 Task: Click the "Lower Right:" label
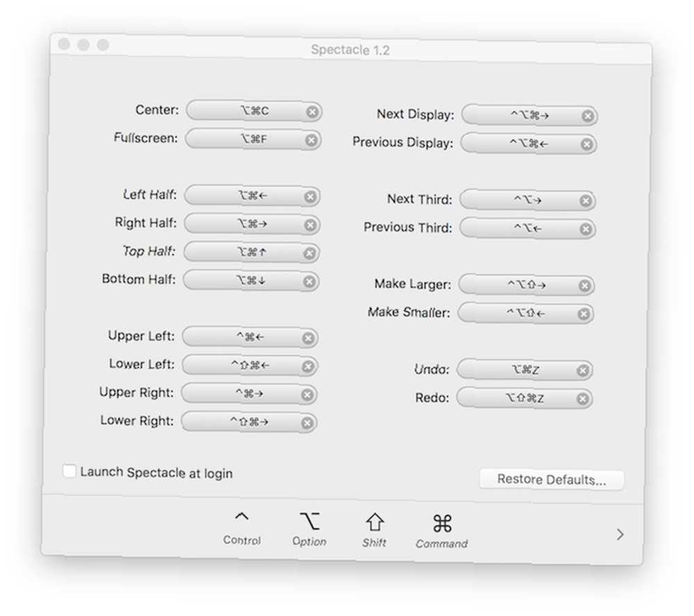click(x=137, y=420)
